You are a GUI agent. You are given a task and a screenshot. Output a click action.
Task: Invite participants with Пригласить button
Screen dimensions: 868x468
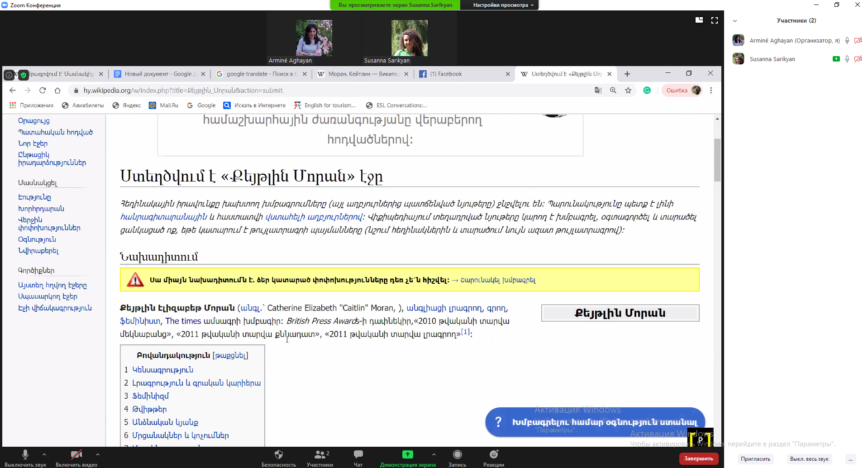[x=755, y=459]
